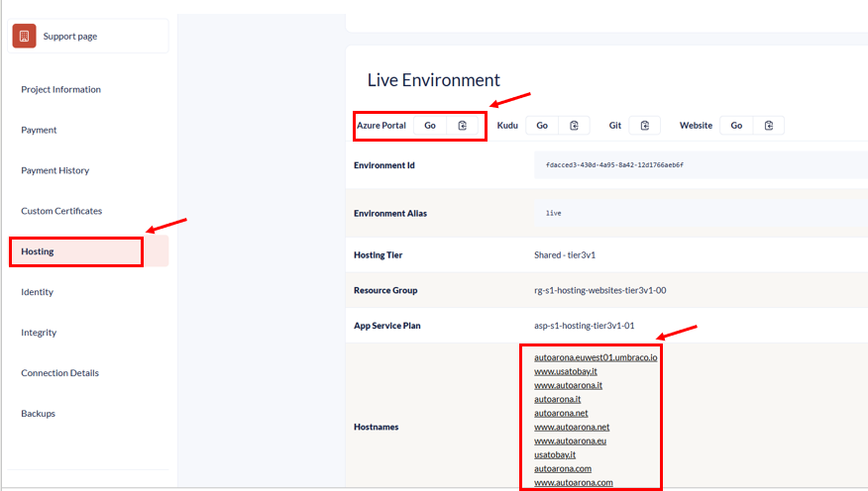Open the Identity section
This screenshot has height=491, width=868.
pos(37,293)
